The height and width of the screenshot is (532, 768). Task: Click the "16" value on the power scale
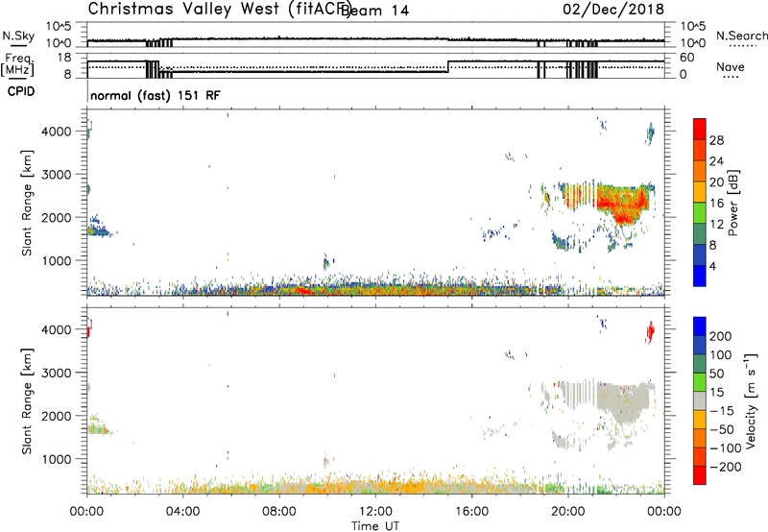tap(716, 204)
